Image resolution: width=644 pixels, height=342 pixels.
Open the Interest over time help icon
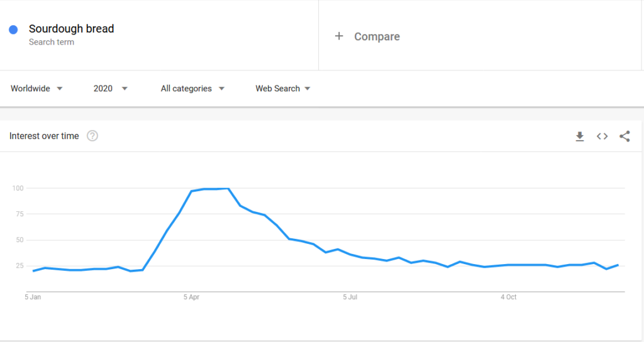coord(92,136)
